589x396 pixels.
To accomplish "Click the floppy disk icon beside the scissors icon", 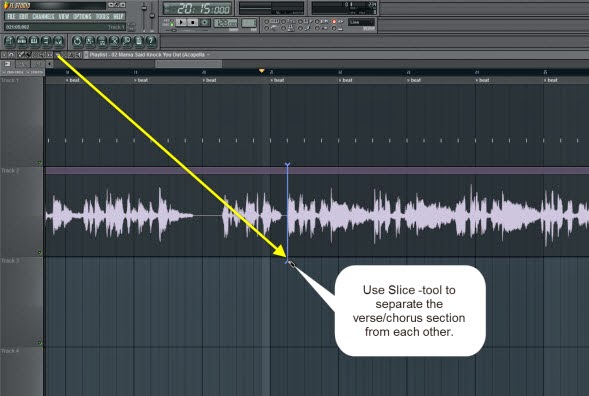I will (102, 41).
